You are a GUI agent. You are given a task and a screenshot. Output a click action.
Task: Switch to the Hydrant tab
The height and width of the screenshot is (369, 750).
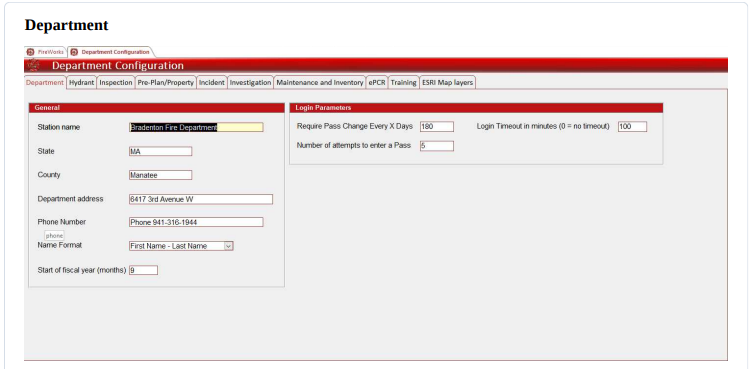coord(82,83)
